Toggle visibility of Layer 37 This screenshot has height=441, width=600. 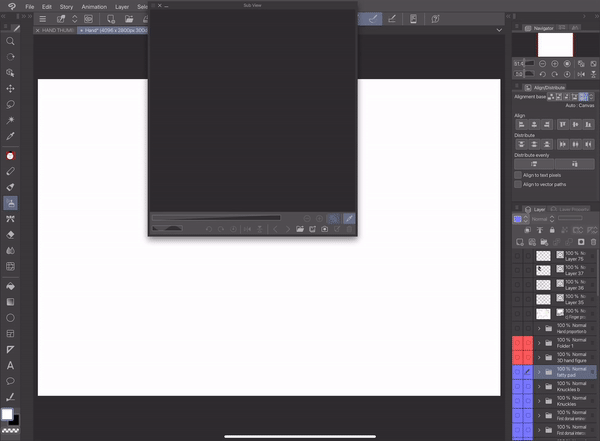[x=517, y=270]
